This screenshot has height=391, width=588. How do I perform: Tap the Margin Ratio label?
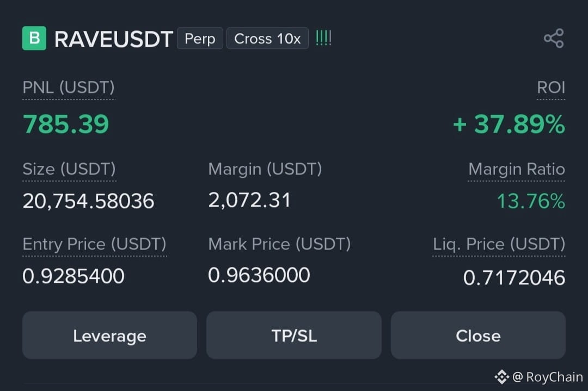[516, 169]
